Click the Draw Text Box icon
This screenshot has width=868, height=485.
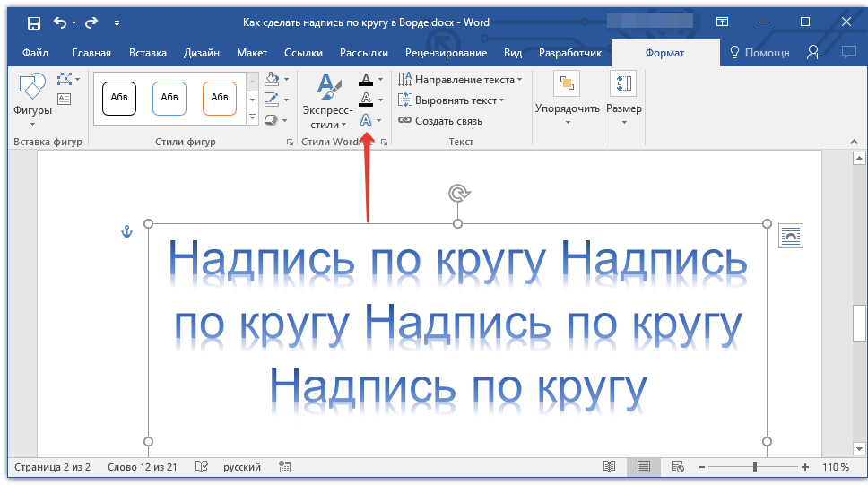pyautogui.click(x=65, y=99)
